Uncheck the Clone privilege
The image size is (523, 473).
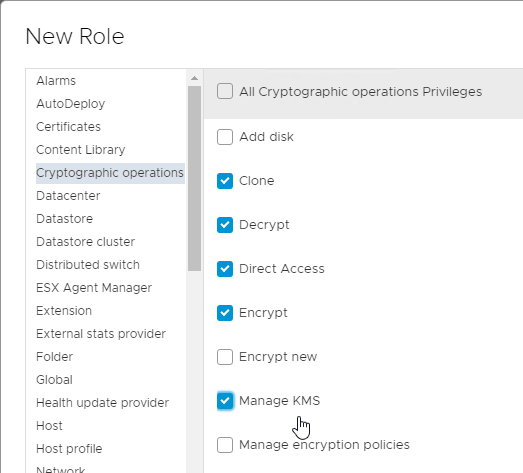[x=225, y=181]
